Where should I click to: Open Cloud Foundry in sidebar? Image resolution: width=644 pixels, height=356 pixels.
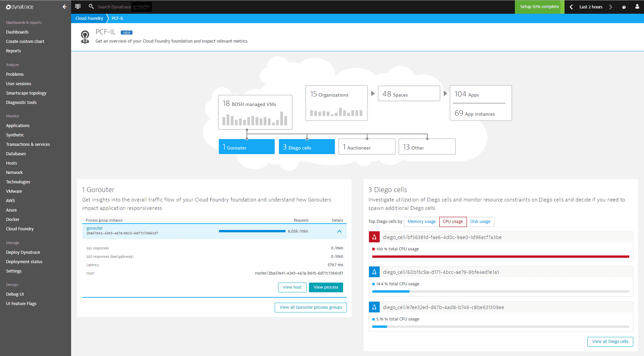pos(20,229)
